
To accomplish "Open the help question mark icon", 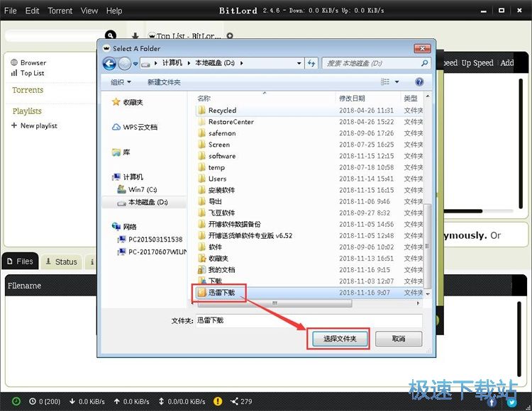I will click(419, 81).
